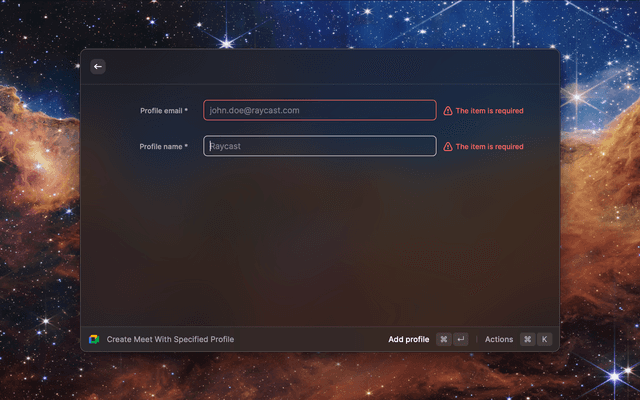Click the K key shortcut icon
640x400 pixels.
(544, 339)
